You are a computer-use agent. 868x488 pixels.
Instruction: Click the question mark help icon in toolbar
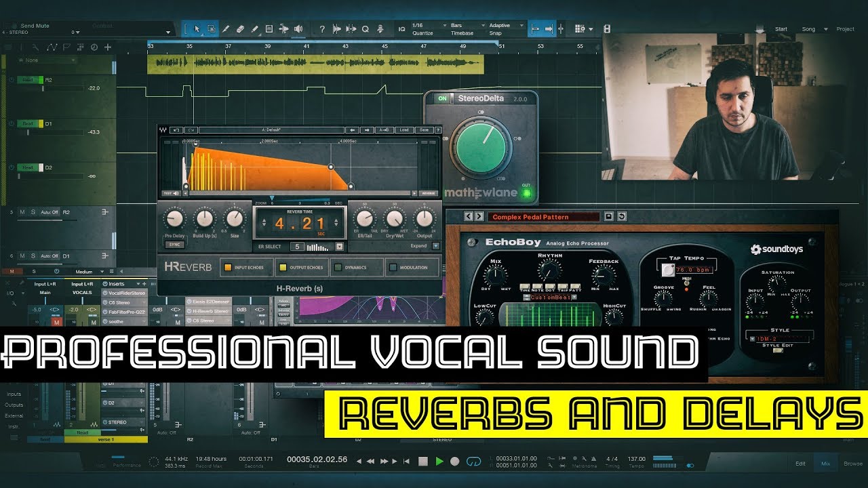322,29
